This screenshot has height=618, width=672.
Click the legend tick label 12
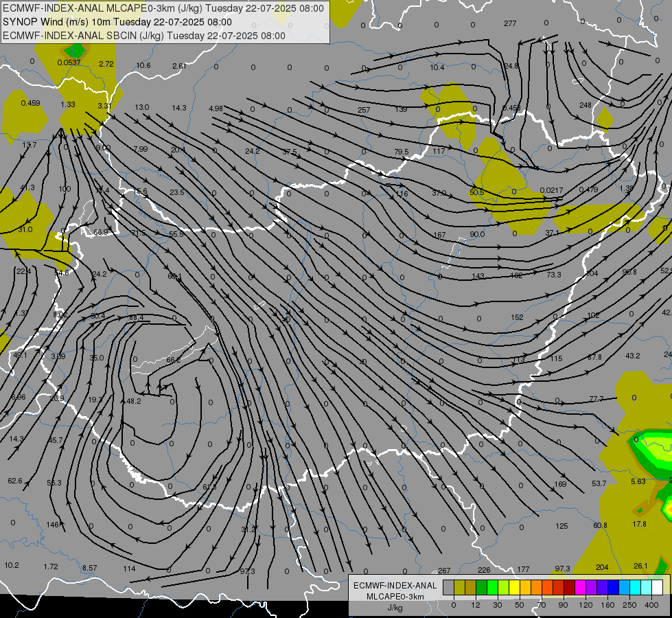point(476,605)
